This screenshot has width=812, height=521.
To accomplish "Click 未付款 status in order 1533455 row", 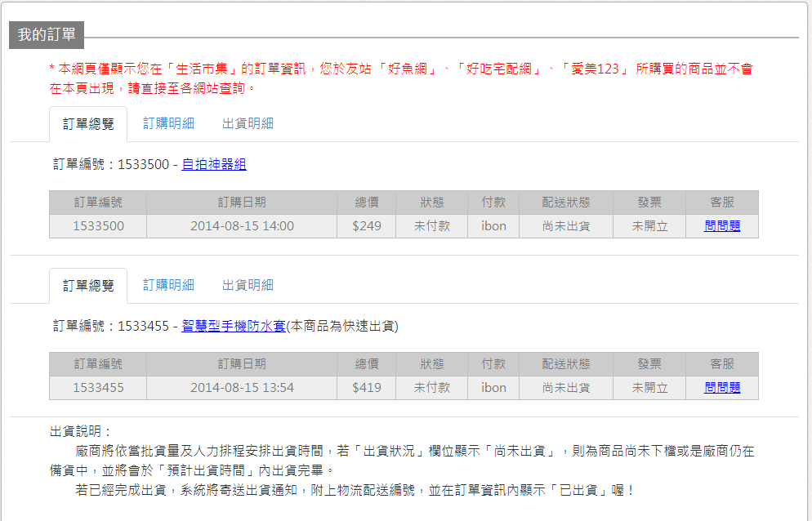I will (x=432, y=388).
